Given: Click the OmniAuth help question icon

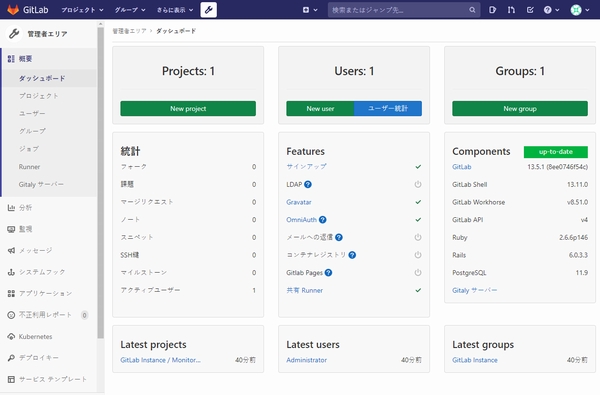Looking at the screenshot, I should click(x=323, y=220).
